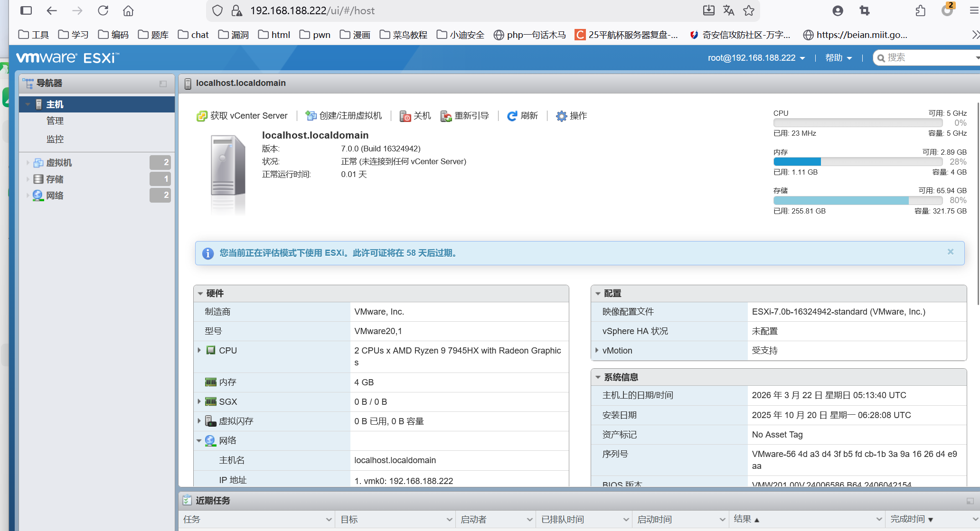
Task: Bookmark this page with the star icon
Action: click(x=749, y=10)
